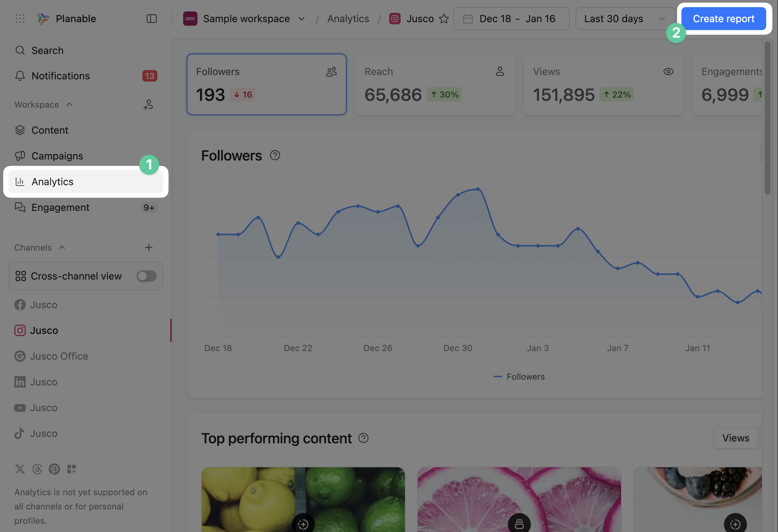Expand the Sample workspace switcher
The image size is (778, 532).
pos(302,19)
